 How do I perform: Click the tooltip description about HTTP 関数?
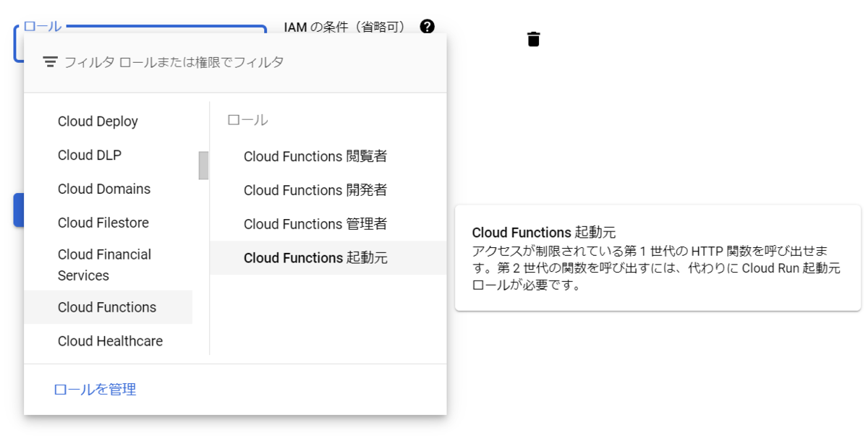click(x=656, y=267)
